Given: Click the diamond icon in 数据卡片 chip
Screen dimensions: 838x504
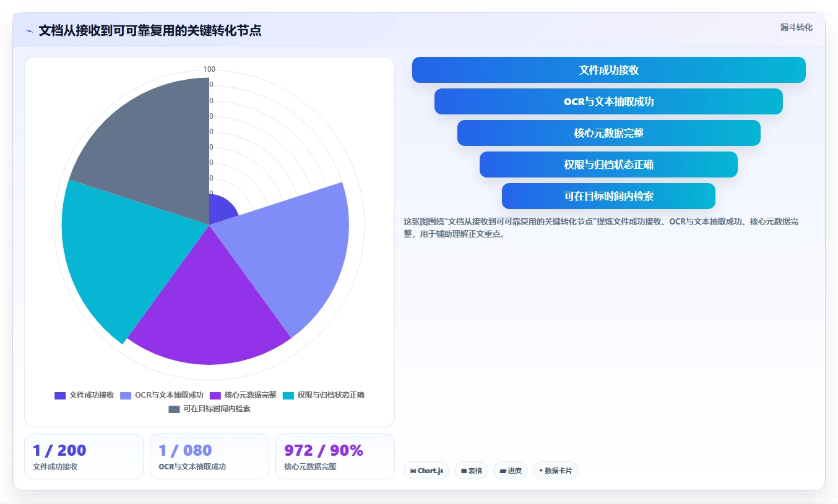Looking at the screenshot, I should point(541,471).
